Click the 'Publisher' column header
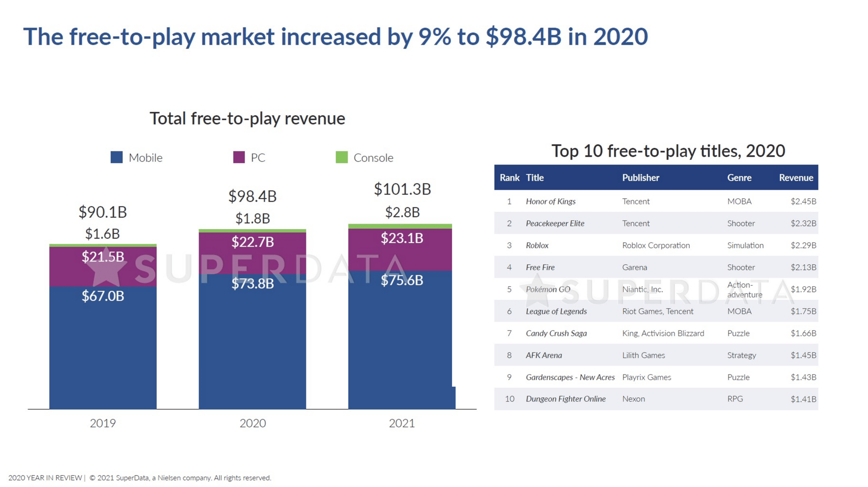The height and width of the screenshot is (487, 868). point(641,178)
